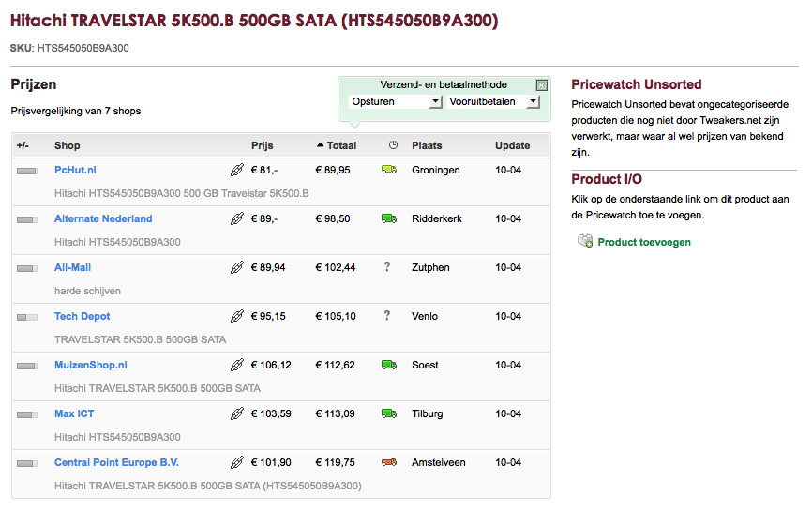Click 'Prijsvergelijking van 7 shops' text
Screen dimensions: 812x511
tap(76, 111)
